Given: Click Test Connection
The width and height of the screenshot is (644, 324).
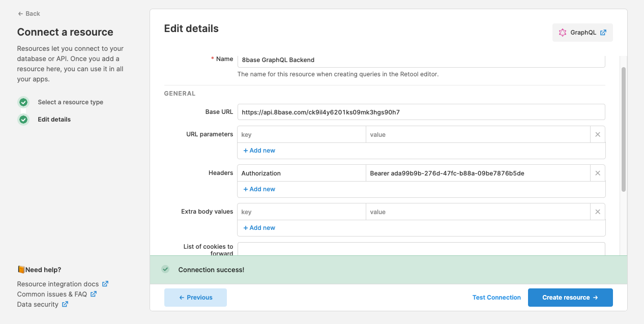Looking at the screenshot, I should (496, 298).
